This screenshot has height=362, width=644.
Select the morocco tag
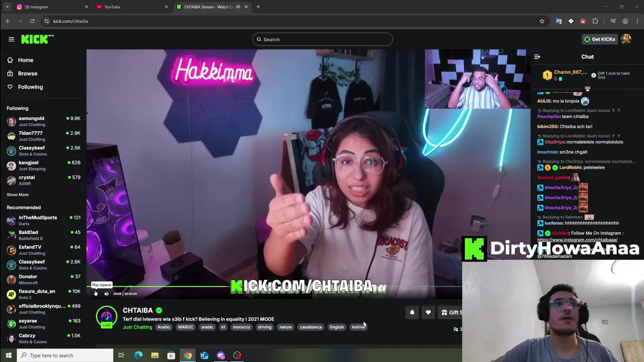242,327
